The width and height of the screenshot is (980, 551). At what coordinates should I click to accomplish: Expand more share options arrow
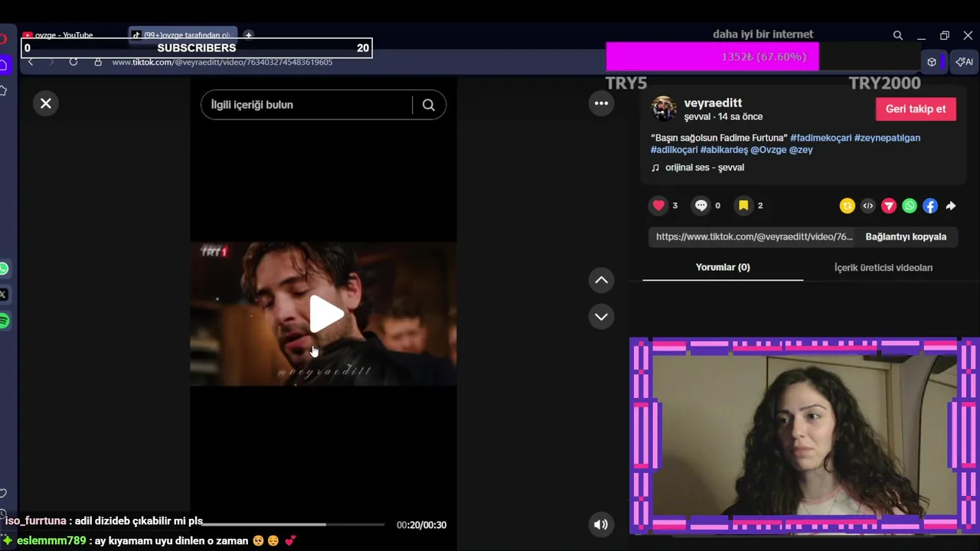pyautogui.click(x=950, y=205)
